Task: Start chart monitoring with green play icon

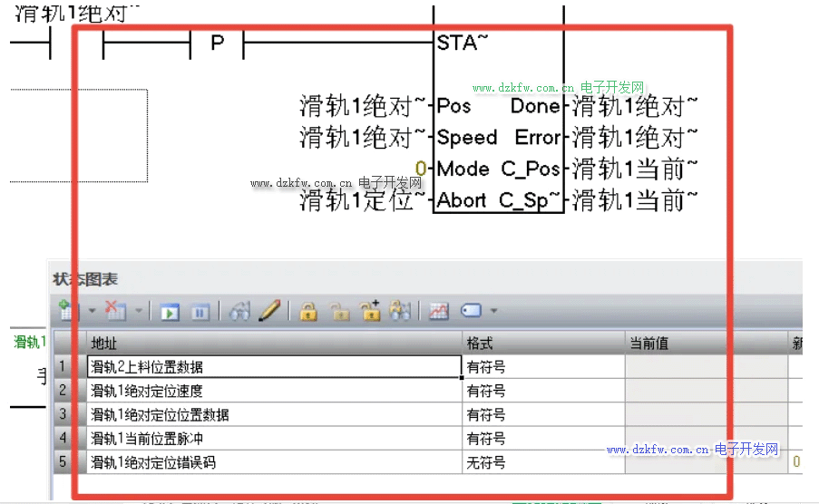Action: point(170,312)
